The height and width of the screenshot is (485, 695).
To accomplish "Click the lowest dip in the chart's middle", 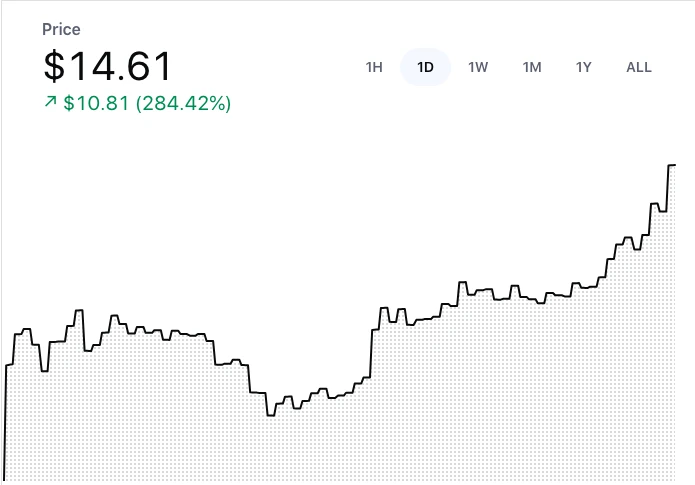I will pos(270,414).
